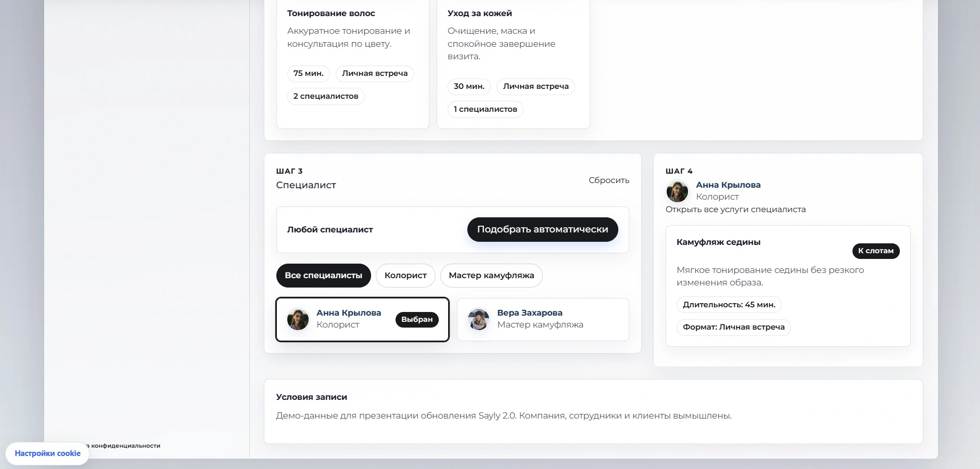Go to slots via К слотам button
This screenshot has width=980, height=469.
click(x=876, y=251)
